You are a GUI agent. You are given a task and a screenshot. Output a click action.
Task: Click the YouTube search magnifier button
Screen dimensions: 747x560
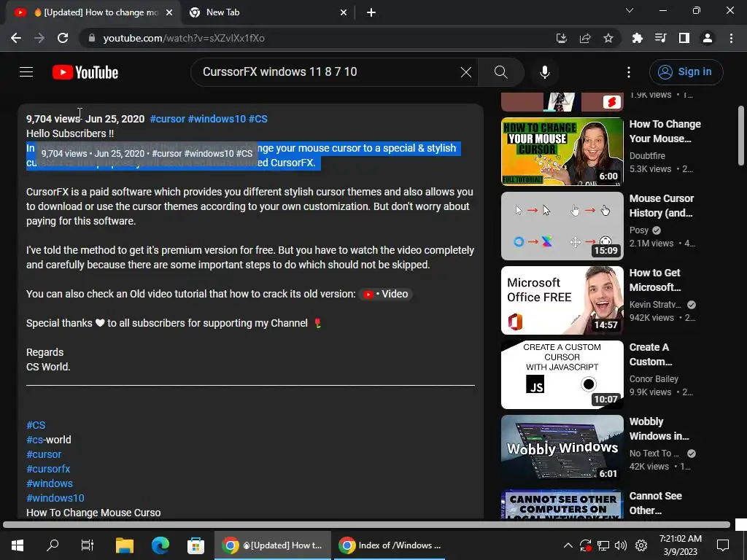click(x=500, y=72)
